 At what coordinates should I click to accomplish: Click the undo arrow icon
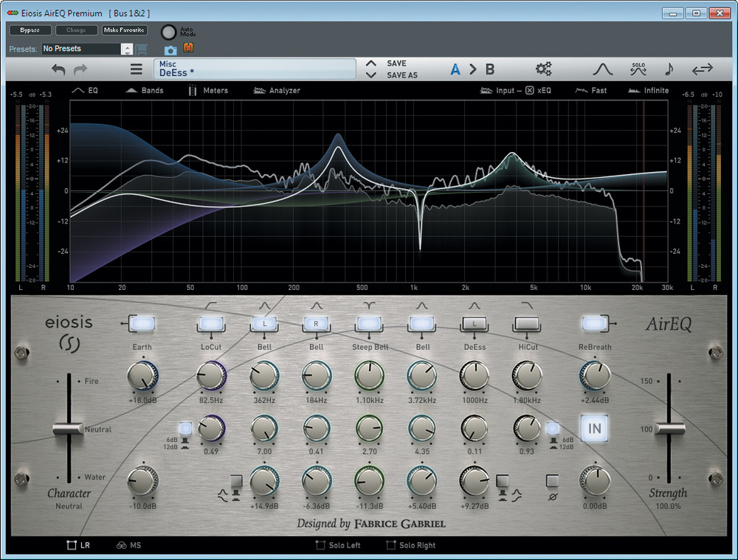(x=58, y=69)
